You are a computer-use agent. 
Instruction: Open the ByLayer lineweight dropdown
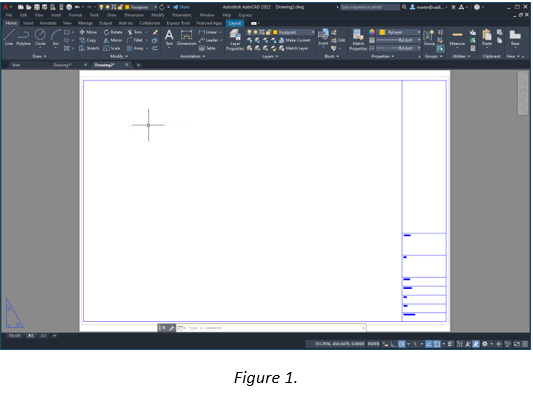(x=398, y=40)
